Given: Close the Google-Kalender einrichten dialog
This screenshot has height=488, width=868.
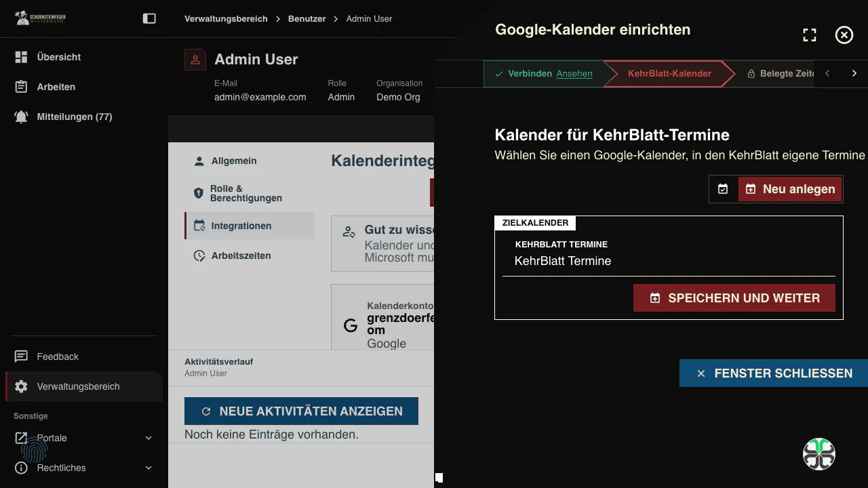Looking at the screenshot, I should (x=844, y=35).
